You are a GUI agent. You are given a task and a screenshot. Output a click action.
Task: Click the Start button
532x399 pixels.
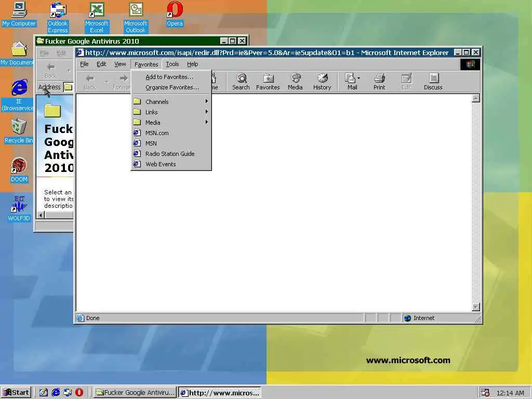click(x=16, y=393)
